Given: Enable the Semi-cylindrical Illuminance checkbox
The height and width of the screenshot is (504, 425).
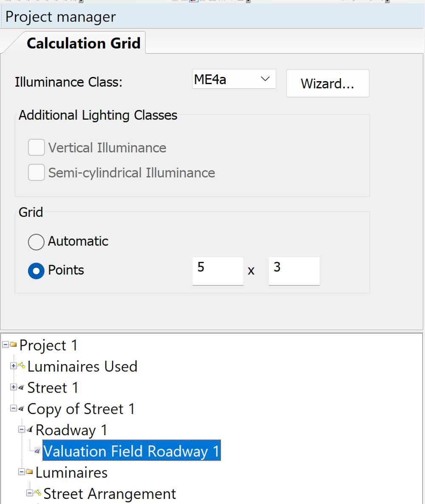Looking at the screenshot, I should (37, 173).
